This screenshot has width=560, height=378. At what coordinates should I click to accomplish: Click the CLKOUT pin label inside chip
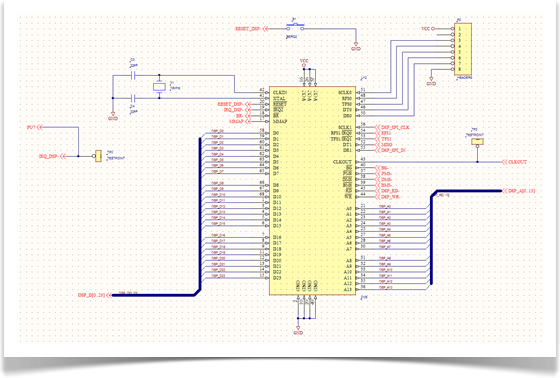click(x=342, y=162)
